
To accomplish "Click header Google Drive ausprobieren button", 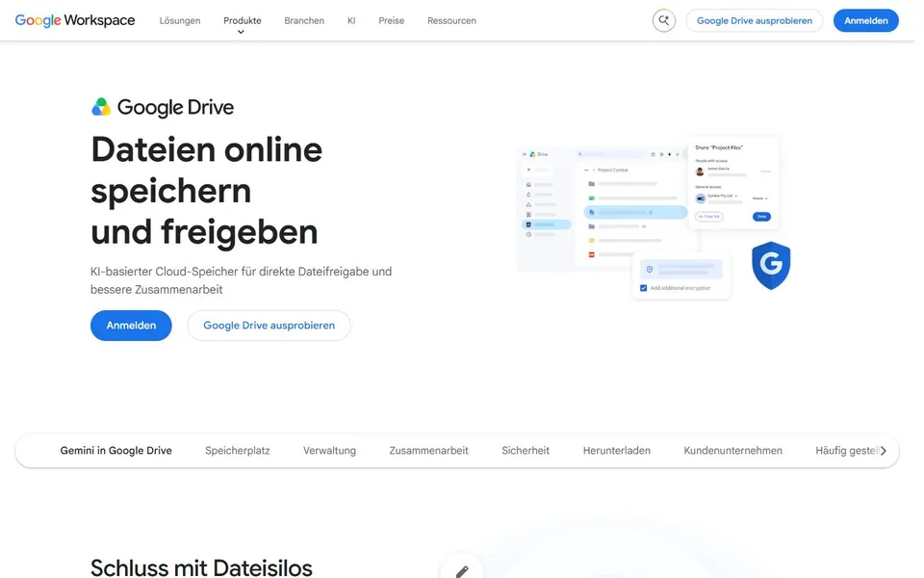I will [755, 20].
